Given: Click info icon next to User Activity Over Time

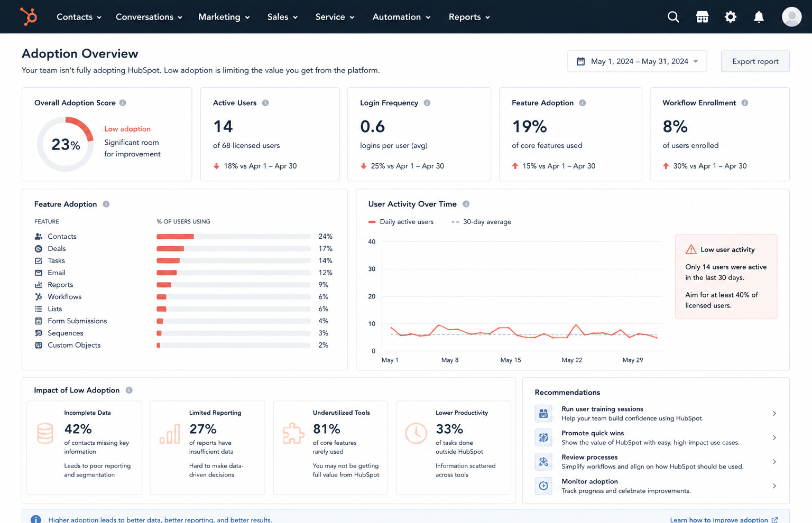Looking at the screenshot, I should (x=466, y=204).
